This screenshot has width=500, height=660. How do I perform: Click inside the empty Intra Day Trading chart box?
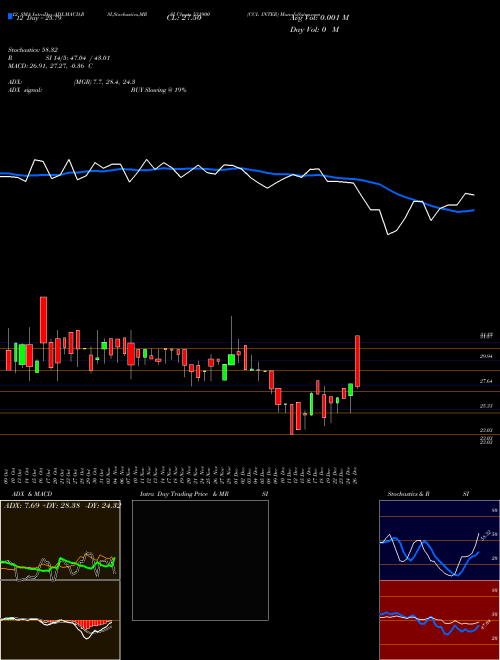(x=200, y=560)
